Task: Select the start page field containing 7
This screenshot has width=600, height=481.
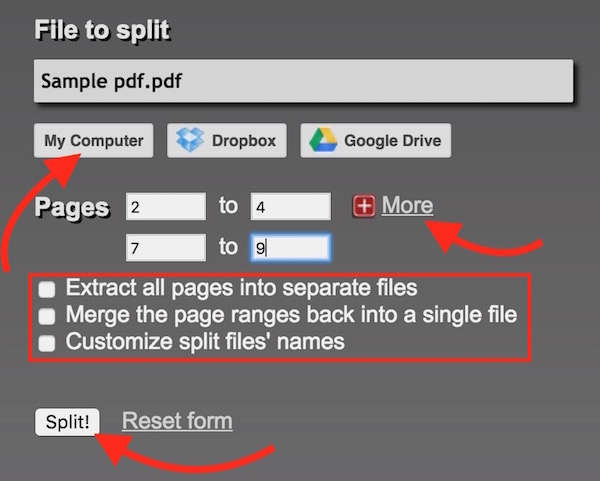Action: (166, 247)
